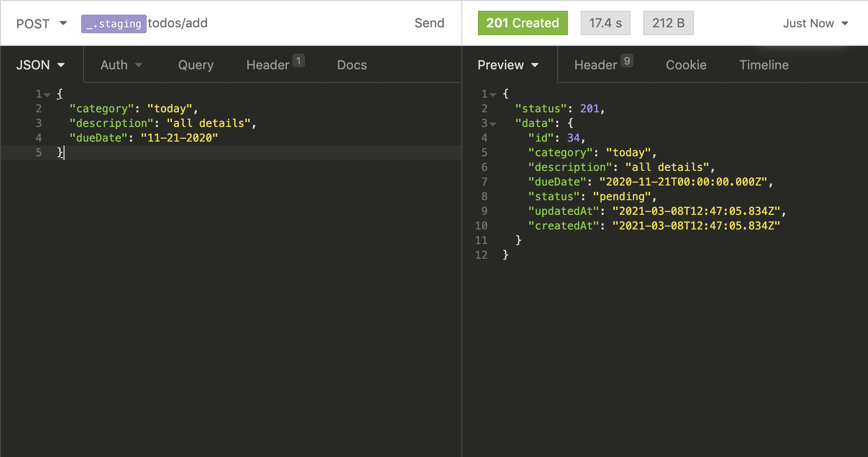Click the "description" line in request body

163,123
